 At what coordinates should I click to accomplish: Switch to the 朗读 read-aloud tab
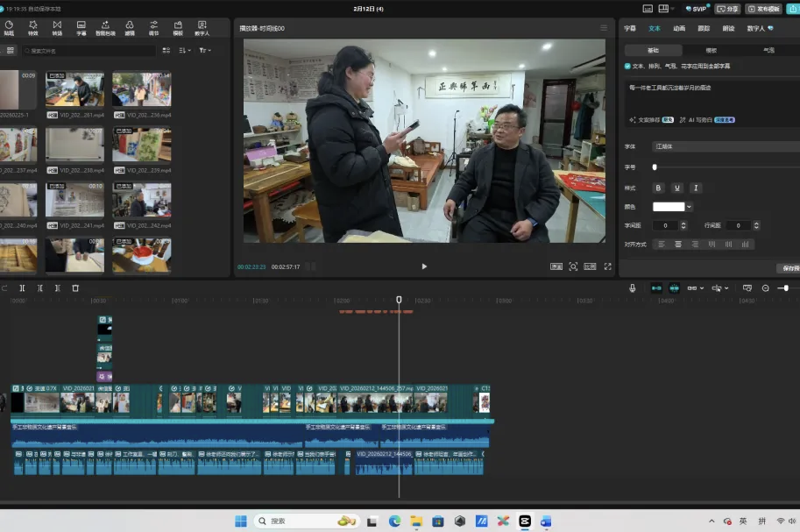click(x=728, y=28)
